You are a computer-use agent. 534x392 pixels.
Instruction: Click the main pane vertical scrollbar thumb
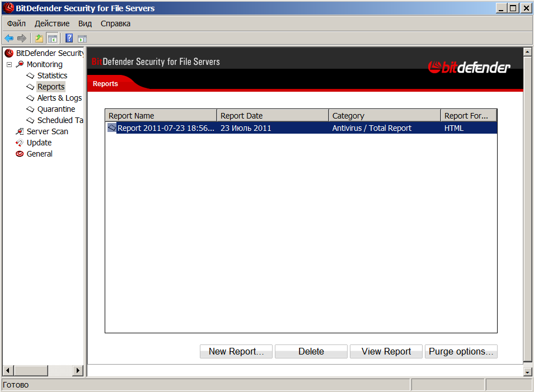527,209
